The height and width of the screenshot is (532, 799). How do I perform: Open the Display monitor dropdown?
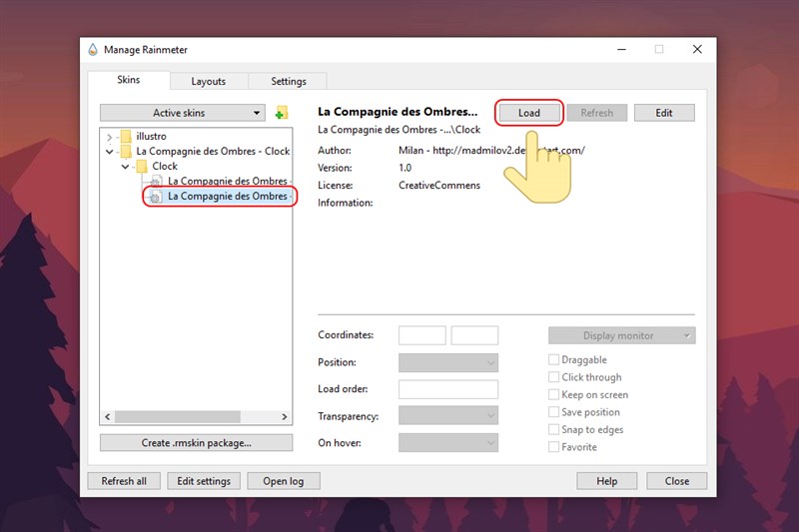[621, 335]
